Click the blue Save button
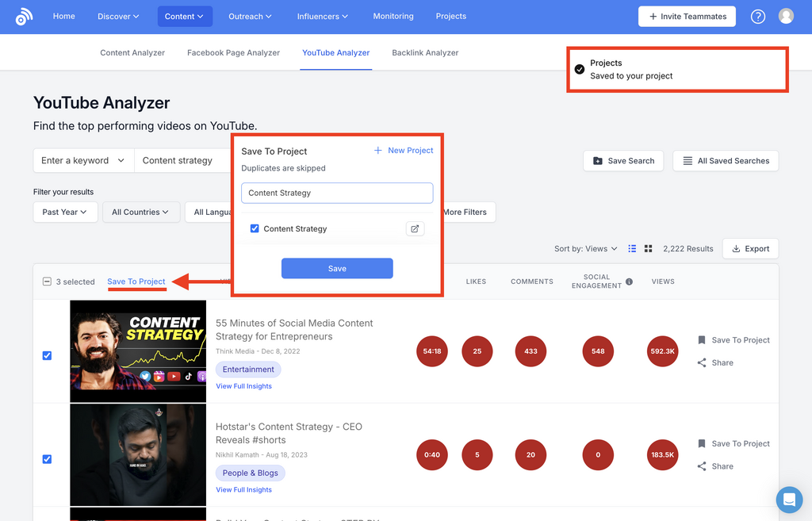This screenshot has width=812, height=521. tap(337, 268)
